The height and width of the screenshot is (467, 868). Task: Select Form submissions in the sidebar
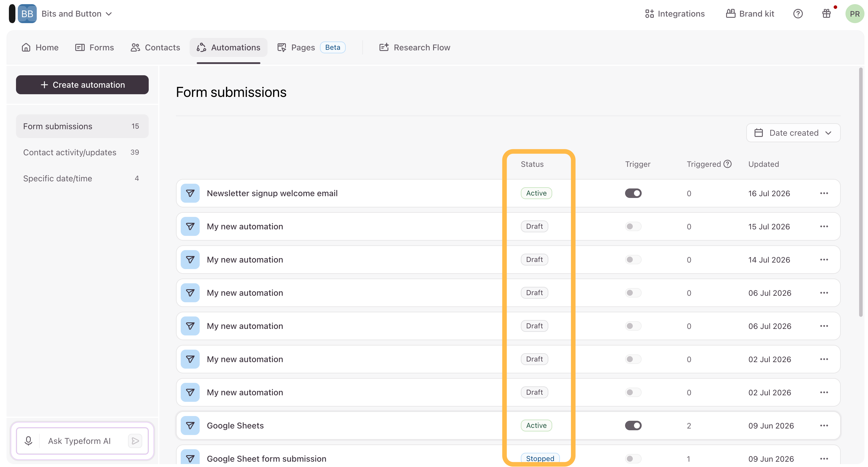coord(82,126)
